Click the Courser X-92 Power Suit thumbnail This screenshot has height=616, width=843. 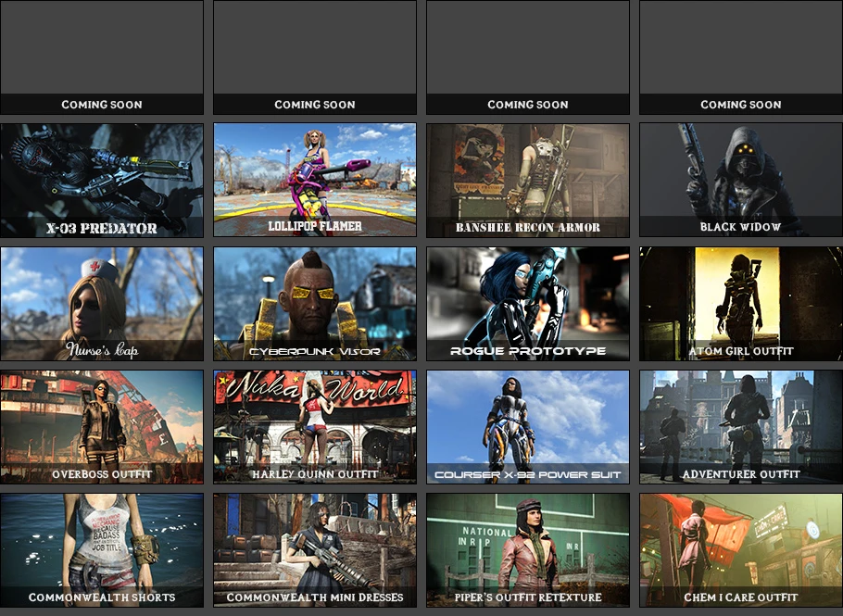tap(528, 427)
